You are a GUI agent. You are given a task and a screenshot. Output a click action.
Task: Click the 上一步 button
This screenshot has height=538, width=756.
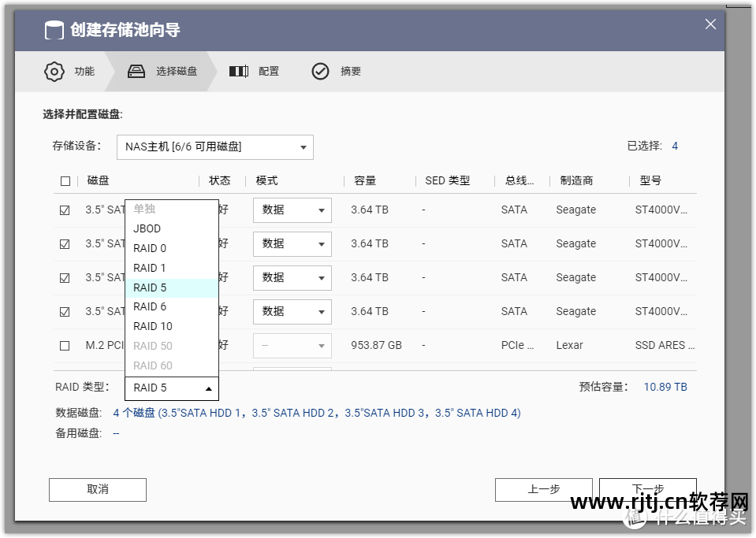coord(543,489)
